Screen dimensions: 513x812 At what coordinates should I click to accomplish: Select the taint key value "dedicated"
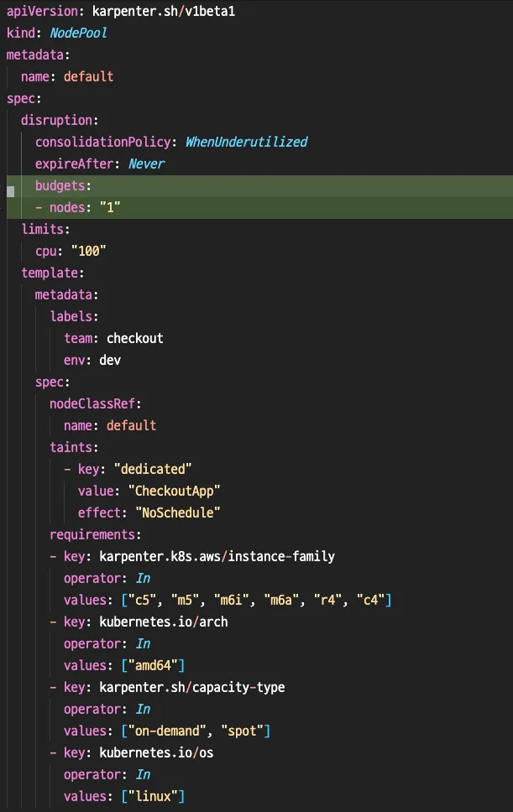[x=153, y=469]
